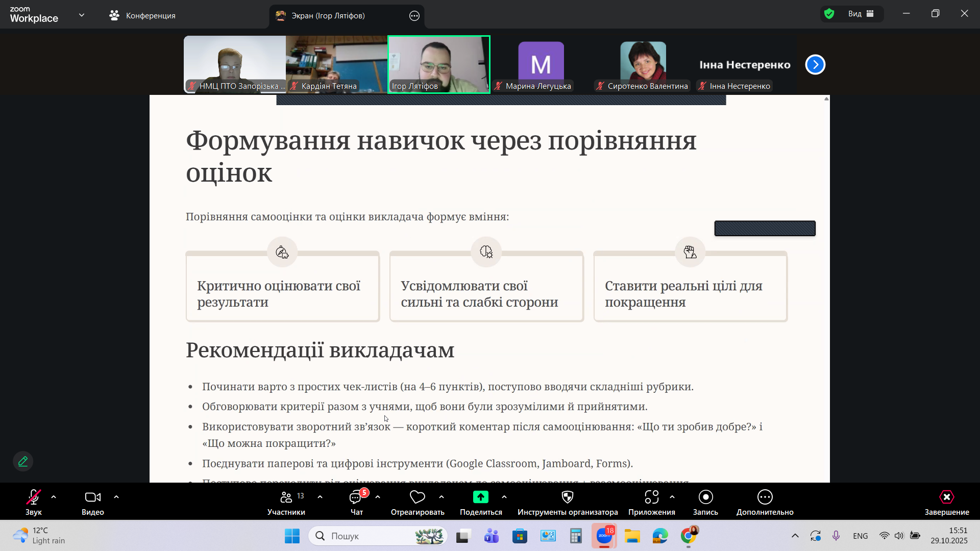The image size is (980, 551).
Task: Show next participants with blue arrow
Action: (x=815, y=65)
